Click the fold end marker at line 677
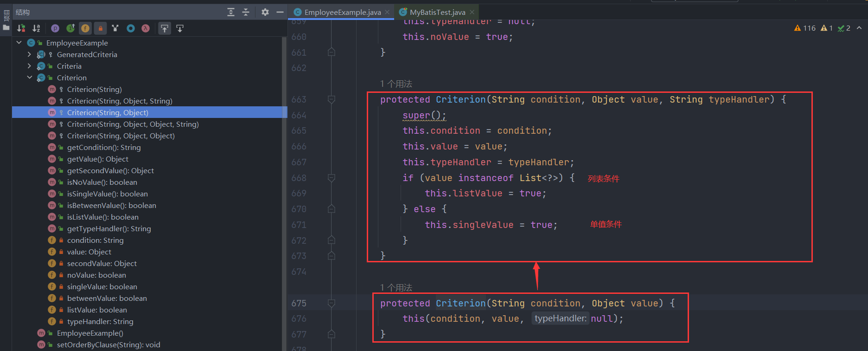The width and height of the screenshot is (868, 351). pyautogui.click(x=332, y=334)
